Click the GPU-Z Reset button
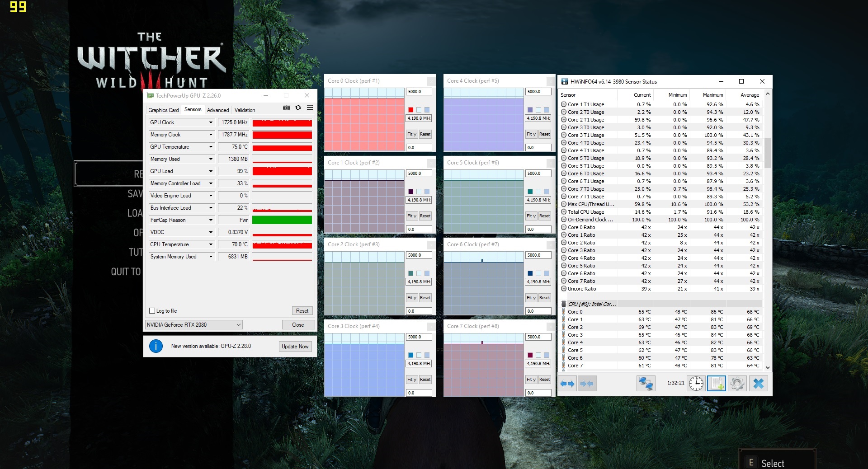Screen dimensions: 868x469 click(x=302, y=311)
